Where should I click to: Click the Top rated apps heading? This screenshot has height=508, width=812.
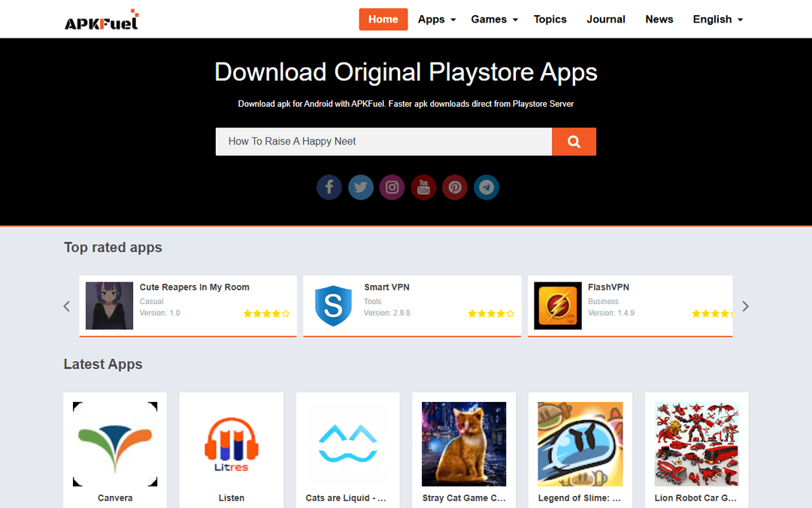click(x=113, y=248)
